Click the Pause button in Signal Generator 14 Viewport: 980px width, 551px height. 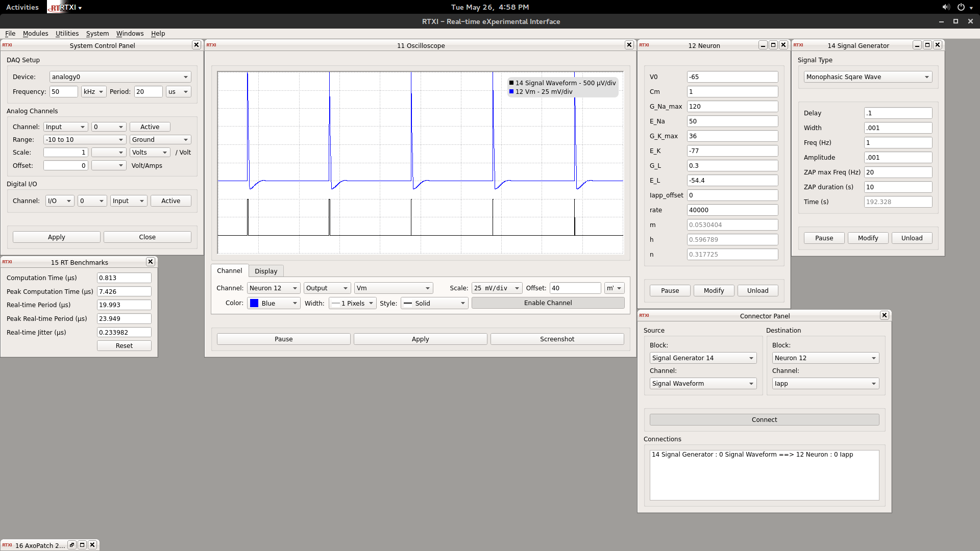pyautogui.click(x=824, y=237)
